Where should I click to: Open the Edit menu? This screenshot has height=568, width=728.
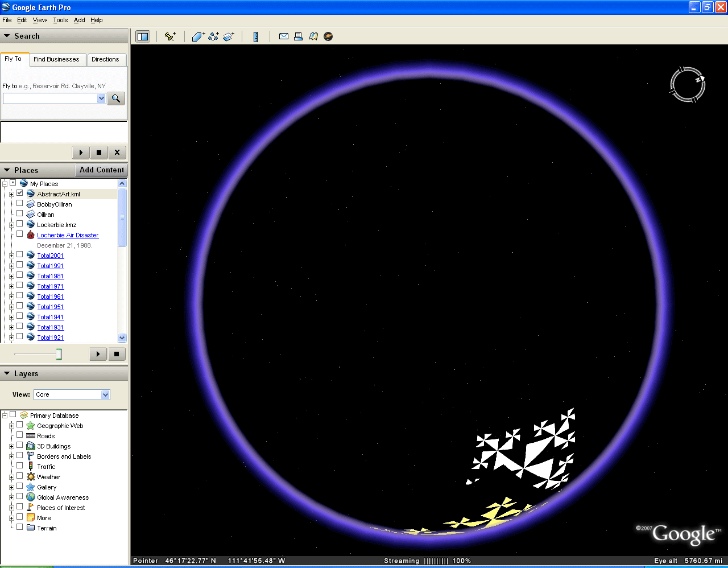point(22,20)
